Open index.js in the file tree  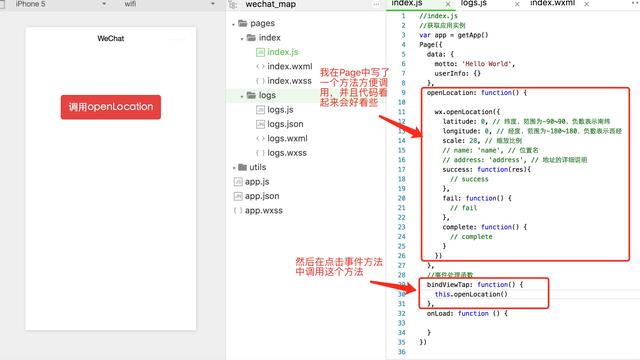282,52
